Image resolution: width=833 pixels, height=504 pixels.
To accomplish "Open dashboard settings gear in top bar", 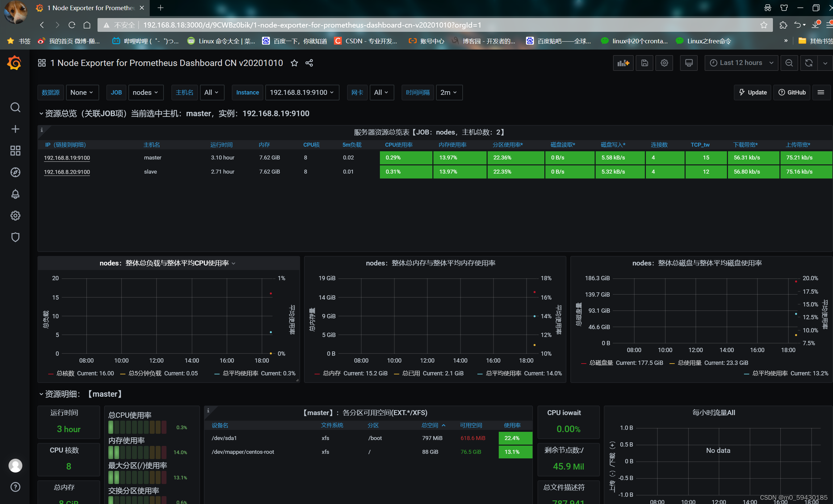I will [x=664, y=63].
